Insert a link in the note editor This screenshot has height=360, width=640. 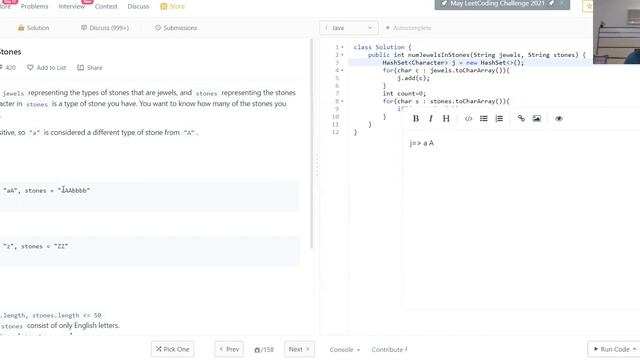point(521,118)
